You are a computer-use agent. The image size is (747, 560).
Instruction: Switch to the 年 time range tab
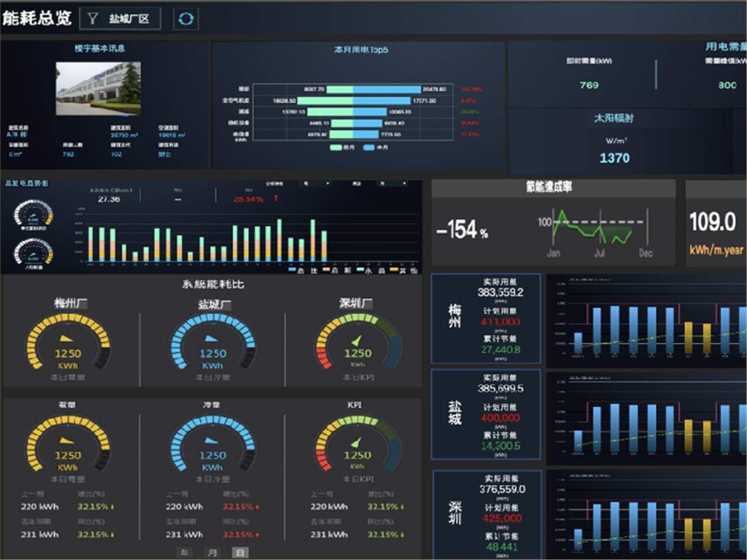184,552
